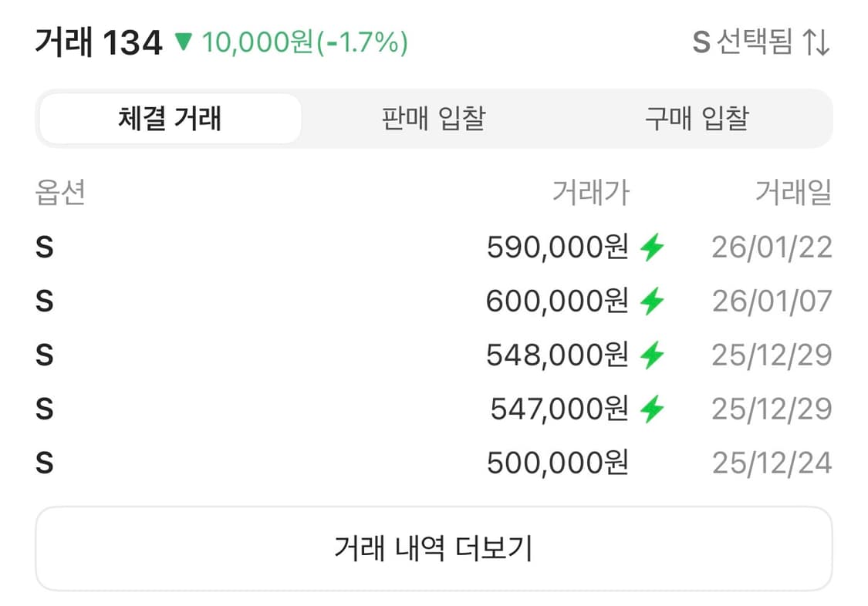Click the 거래 내역 더보기 button

[x=434, y=547]
